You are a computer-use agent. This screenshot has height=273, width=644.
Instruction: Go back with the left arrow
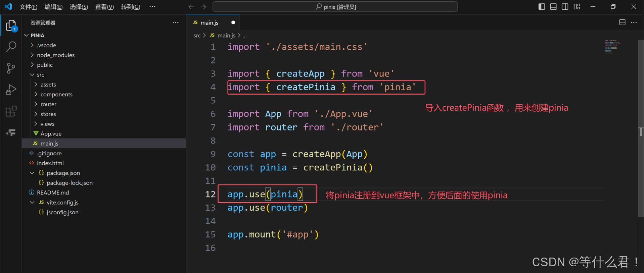(191, 7)
